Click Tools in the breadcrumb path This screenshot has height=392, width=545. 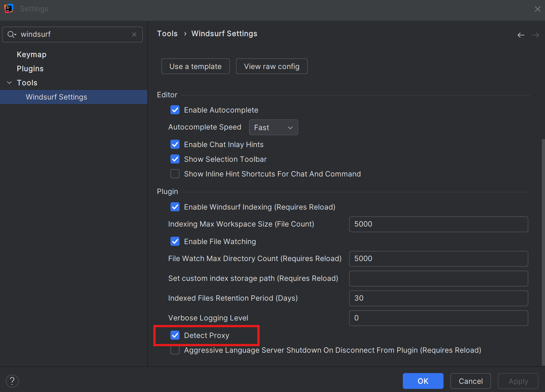click(167, 33)
